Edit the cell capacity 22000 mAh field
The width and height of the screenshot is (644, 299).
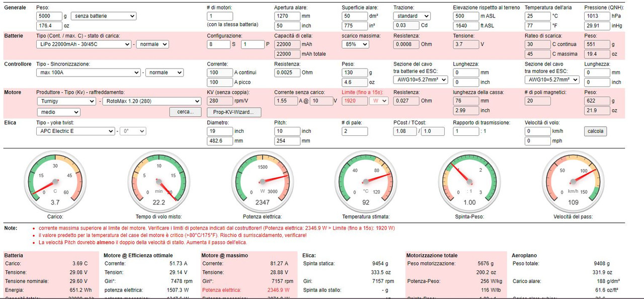coord(287,44)
